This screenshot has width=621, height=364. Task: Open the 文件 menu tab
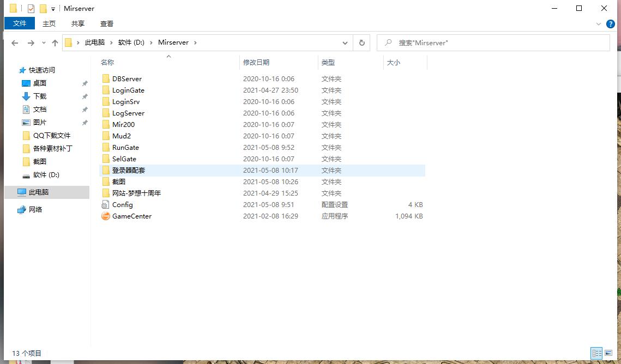pyautogui.click(x=20, y=23)
